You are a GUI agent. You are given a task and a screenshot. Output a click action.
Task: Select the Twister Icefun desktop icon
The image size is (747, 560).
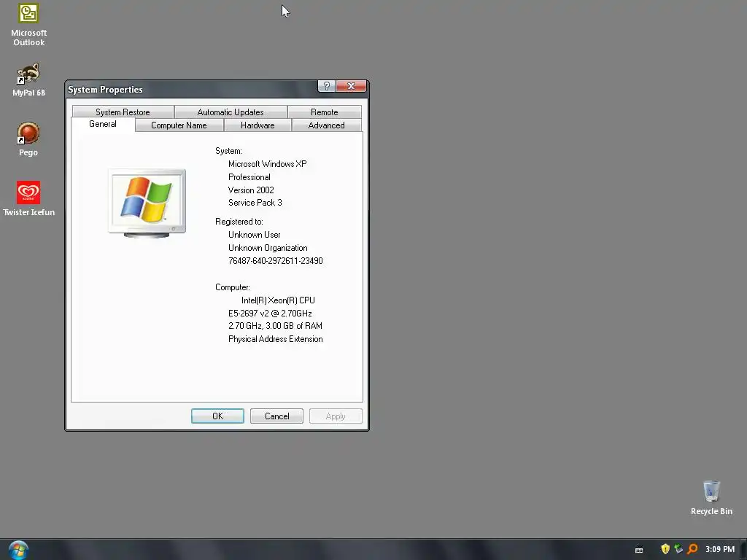tap(28, 198)
